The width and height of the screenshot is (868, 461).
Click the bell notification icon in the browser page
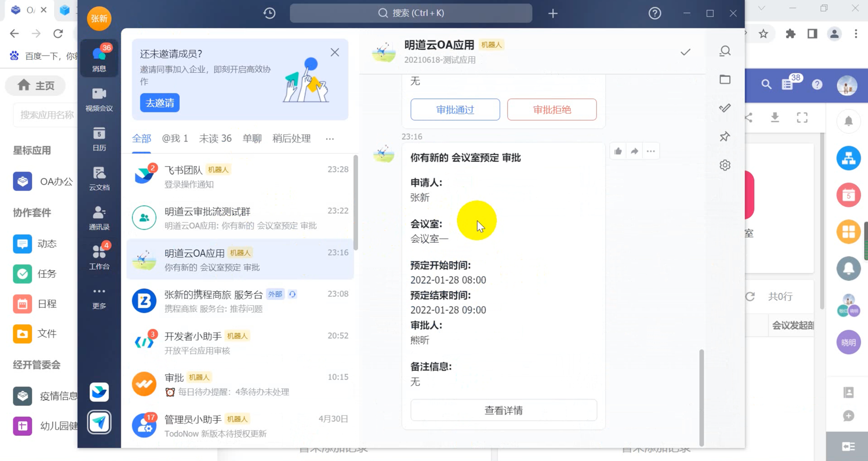pos(849,121)
